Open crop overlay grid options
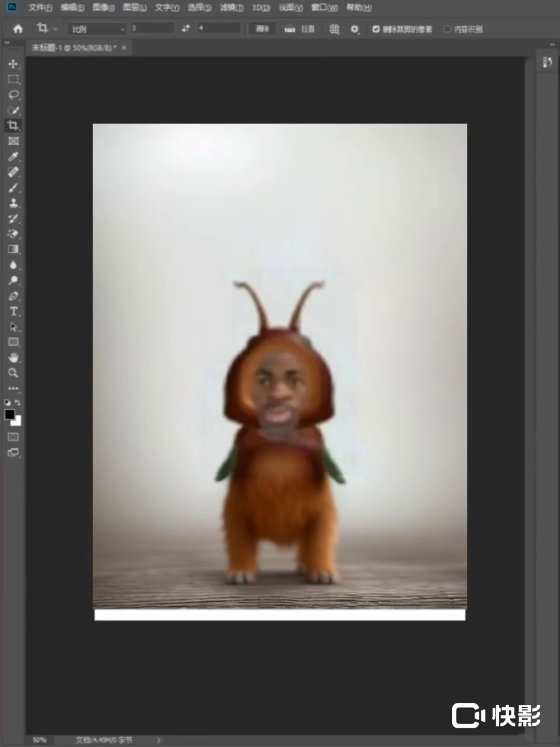This screenshot has width=560, height=747. [334, 29]
